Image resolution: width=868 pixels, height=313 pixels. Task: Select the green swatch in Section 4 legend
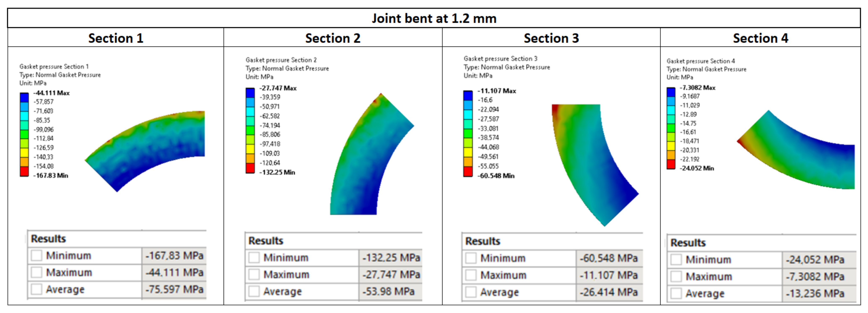click(671, 128)
